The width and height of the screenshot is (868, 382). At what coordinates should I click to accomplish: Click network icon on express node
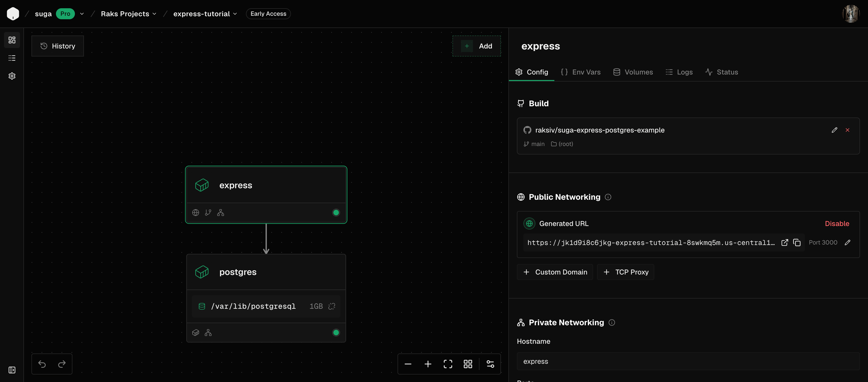[x=220, y=212]
